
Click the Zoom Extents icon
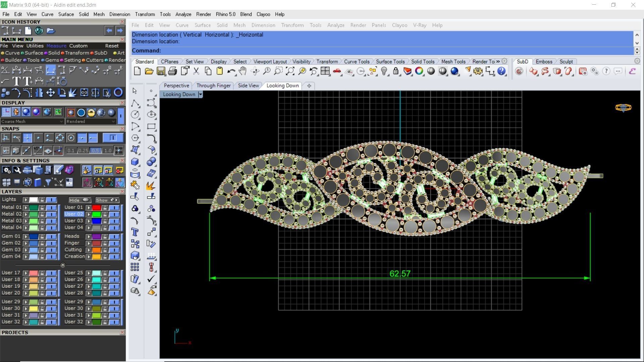290,71
